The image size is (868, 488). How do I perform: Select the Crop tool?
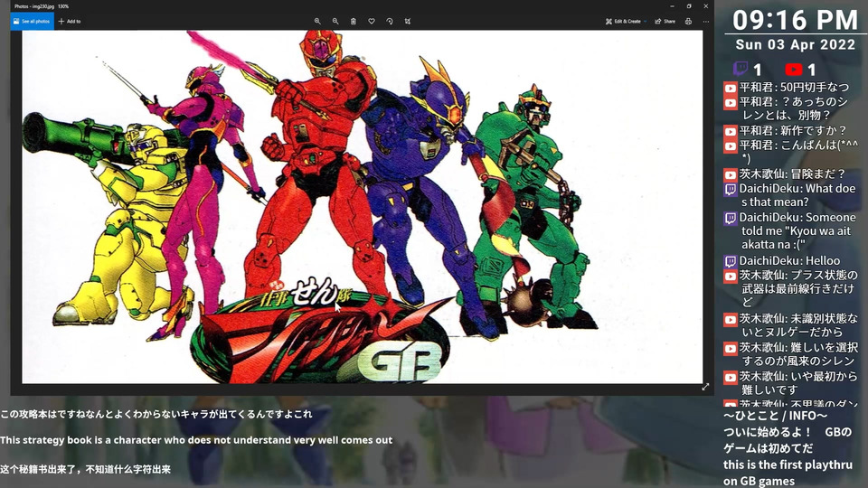pyautogui.click(x=408, y=21)
